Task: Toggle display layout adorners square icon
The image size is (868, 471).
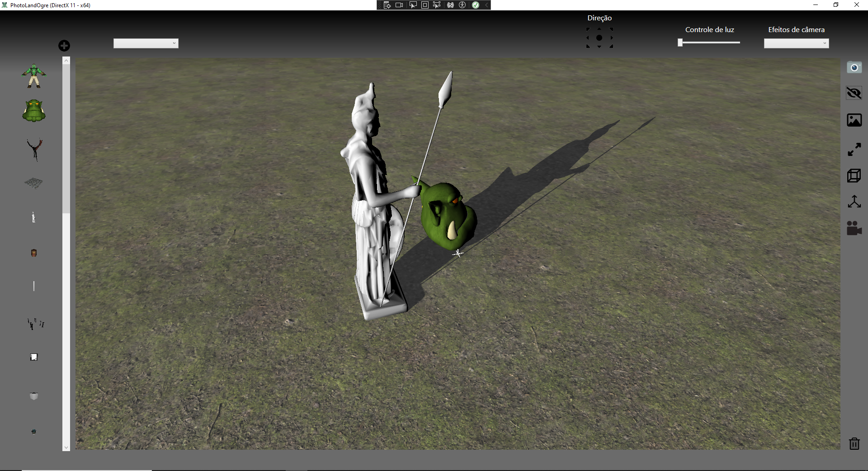Action: tap(425, 5)
